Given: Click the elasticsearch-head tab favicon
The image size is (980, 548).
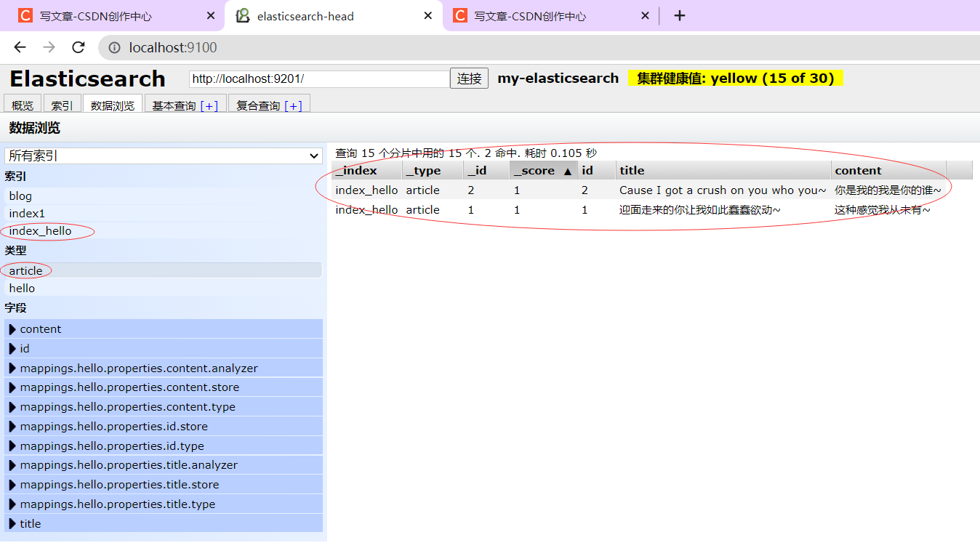Looking at the screenshot, I should coord(243,15).
